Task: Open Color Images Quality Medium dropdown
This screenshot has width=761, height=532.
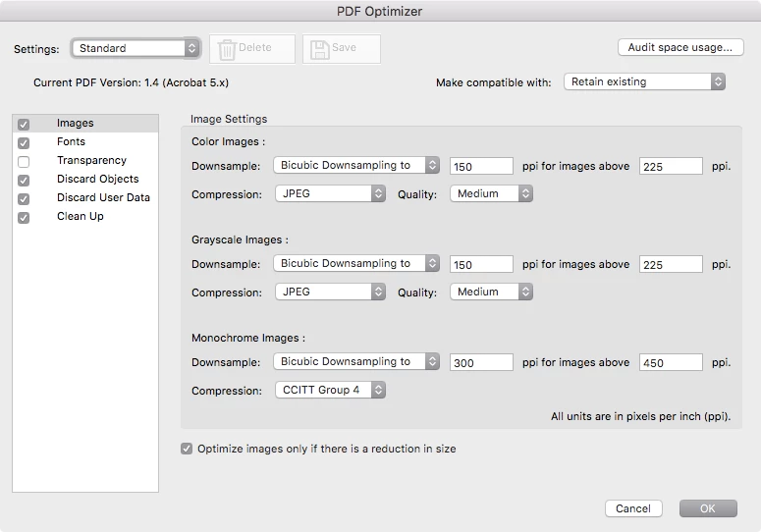Action: point(492,193)
